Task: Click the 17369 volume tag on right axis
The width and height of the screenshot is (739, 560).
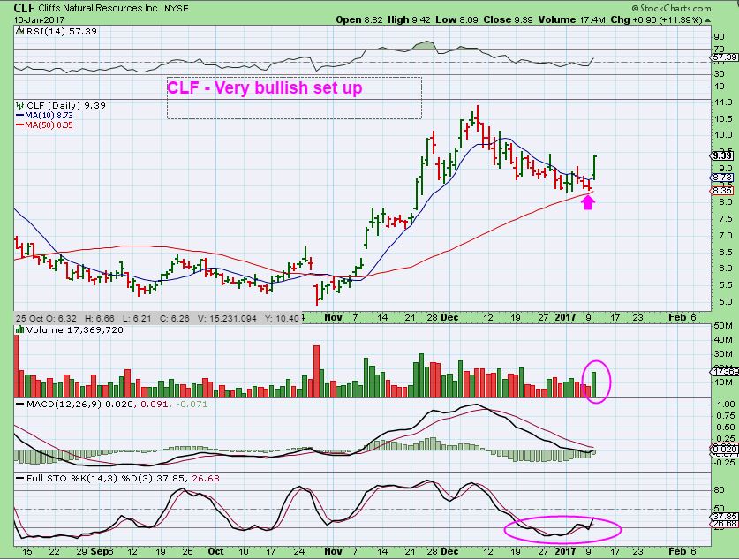Action: 726,372
